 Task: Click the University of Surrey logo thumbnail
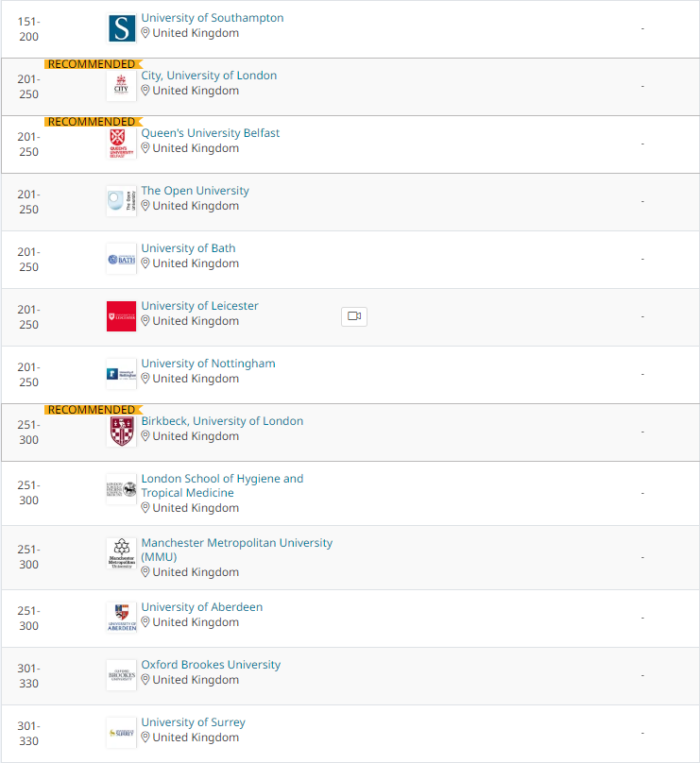click(x=121, y=733)
